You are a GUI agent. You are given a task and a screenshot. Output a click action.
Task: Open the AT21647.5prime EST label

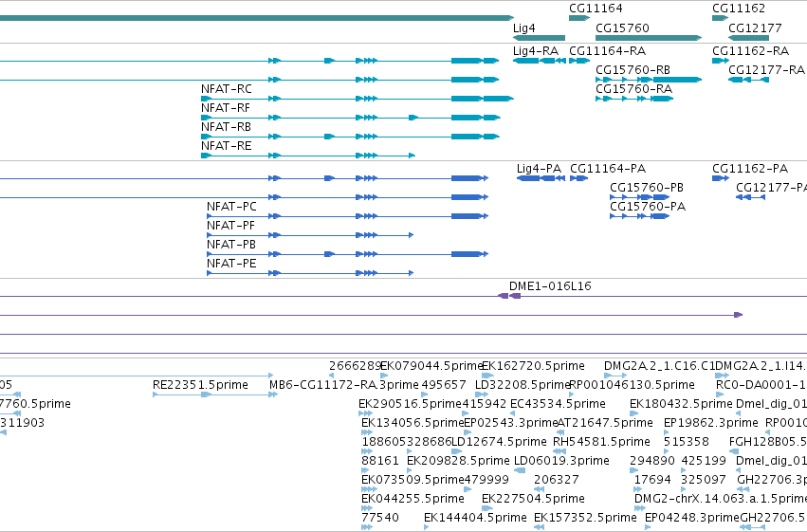point(605,424)
